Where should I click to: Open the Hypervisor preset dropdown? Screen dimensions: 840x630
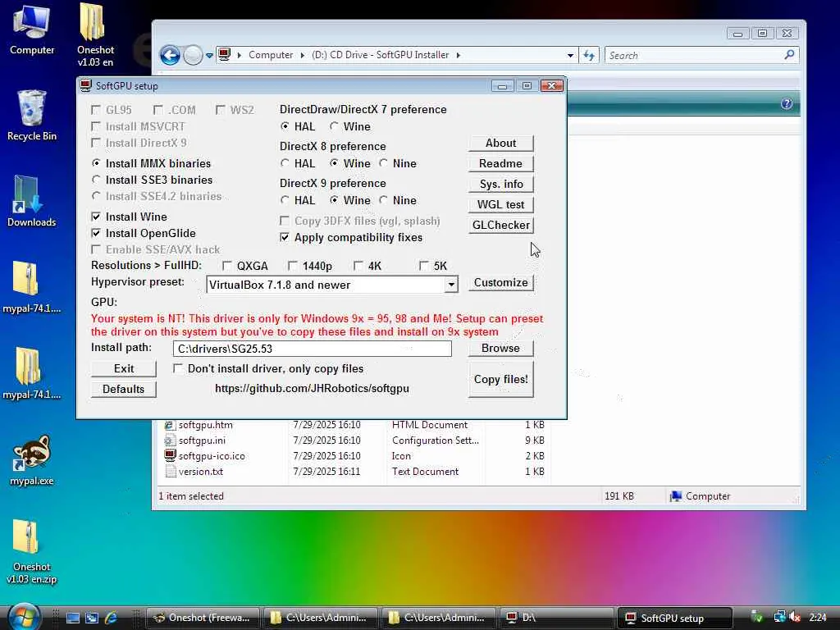451,285
